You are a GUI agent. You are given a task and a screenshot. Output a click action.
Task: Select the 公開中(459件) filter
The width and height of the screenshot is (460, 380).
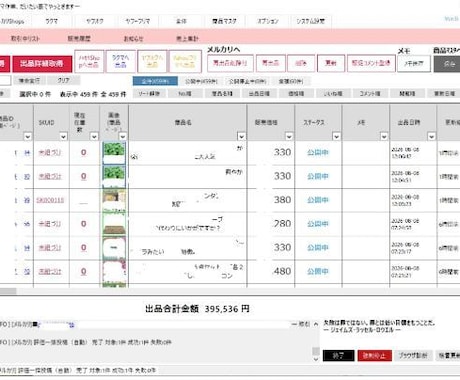coord(201,81)
